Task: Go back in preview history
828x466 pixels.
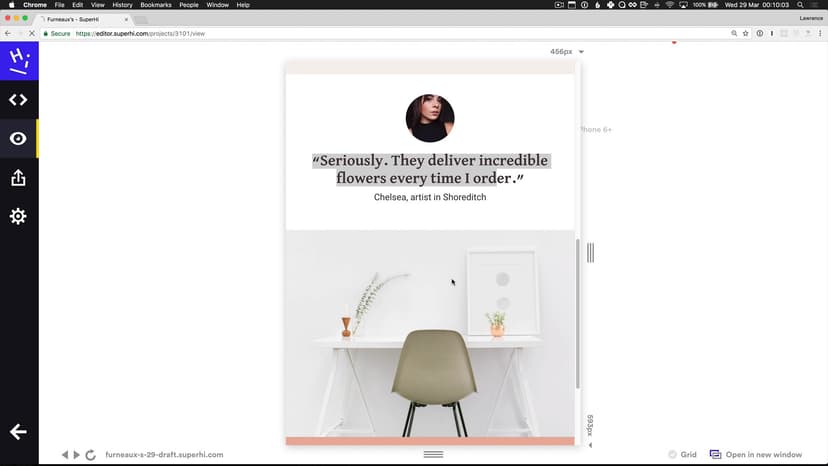Action: [x=65, y=455]
